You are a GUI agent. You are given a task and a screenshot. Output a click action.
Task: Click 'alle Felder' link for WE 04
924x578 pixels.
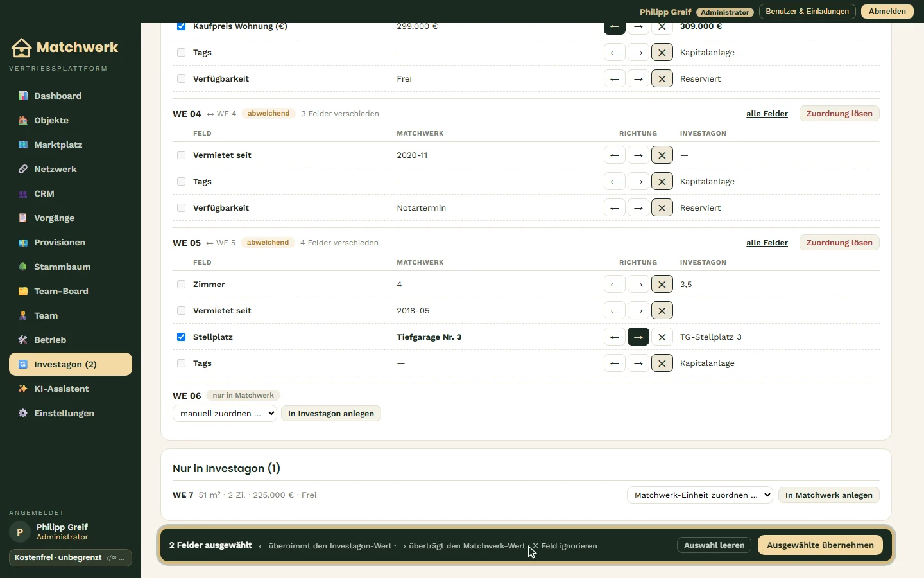(767, 114)
